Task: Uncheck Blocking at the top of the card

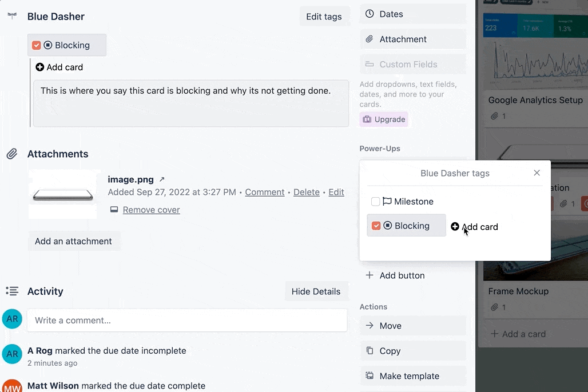Action: coord(36,45)
